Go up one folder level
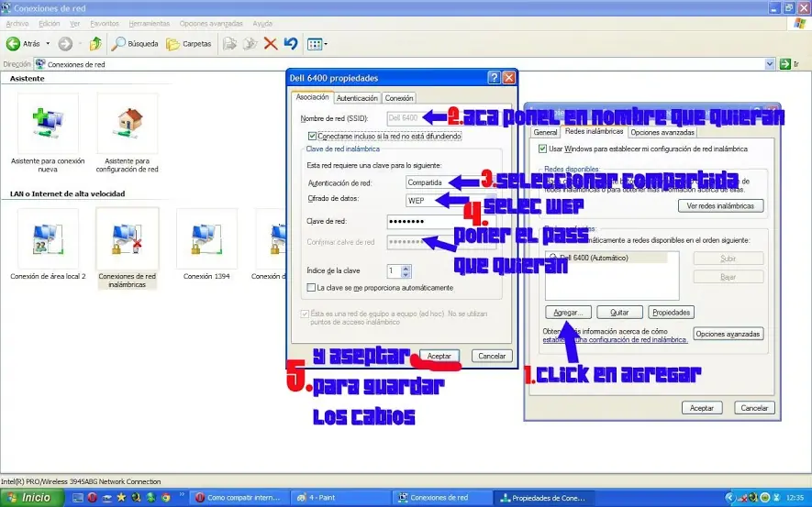Viewport: 812px width, 507px height. point(95,44)
